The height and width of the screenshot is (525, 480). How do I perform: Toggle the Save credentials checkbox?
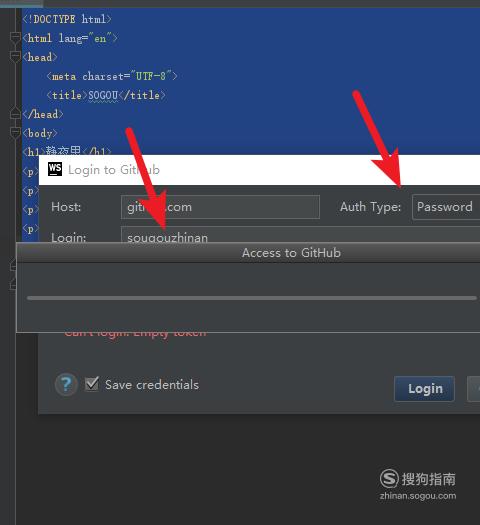coord(91,384)
